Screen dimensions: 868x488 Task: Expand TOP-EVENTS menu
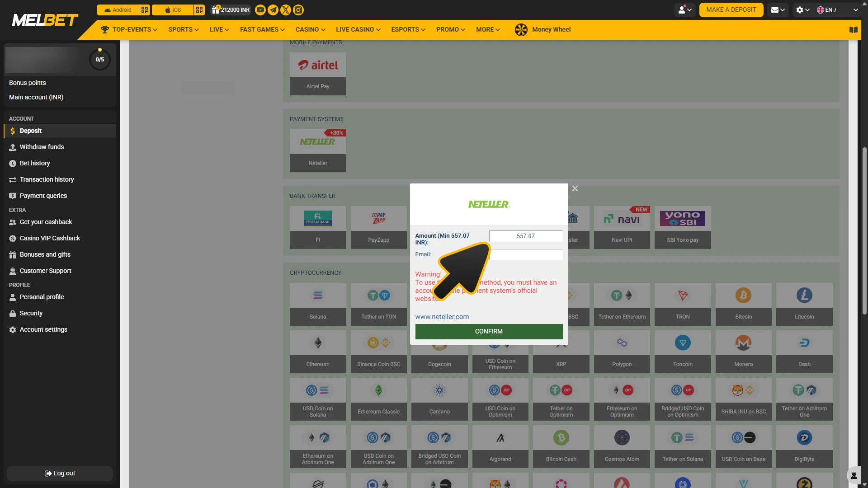pyautogui.click(x=129, y=30)
